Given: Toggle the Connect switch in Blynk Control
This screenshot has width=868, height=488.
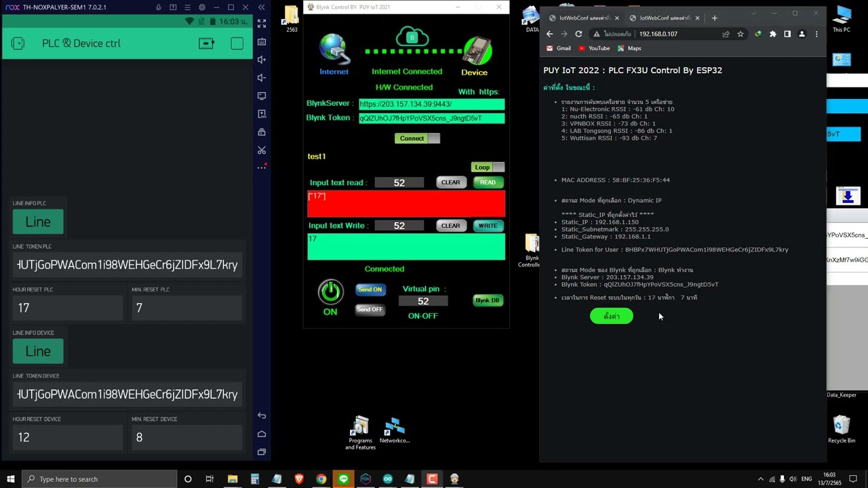Looking at the screenshot, I should pyautogui.click(x=418, y=138).
